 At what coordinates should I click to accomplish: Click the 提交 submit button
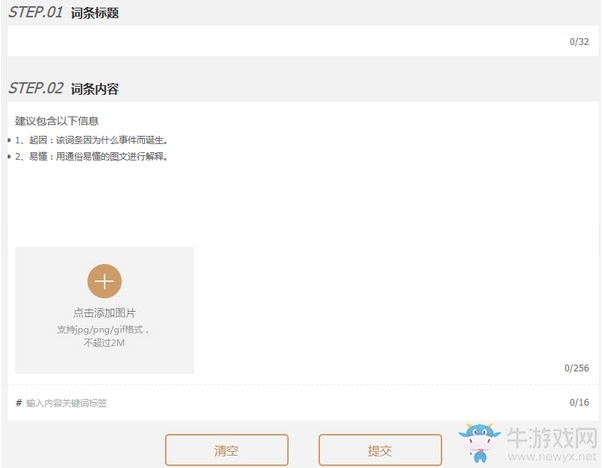tap(380, 450)
